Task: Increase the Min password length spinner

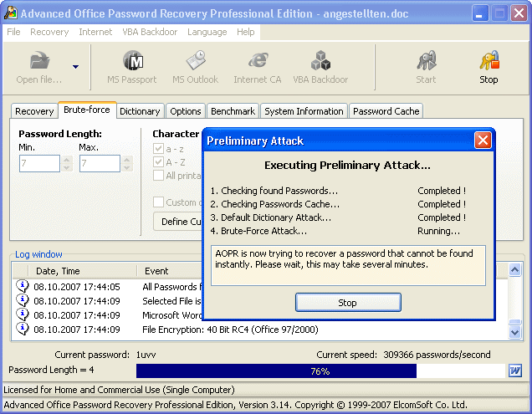Action: click(67, 160)
